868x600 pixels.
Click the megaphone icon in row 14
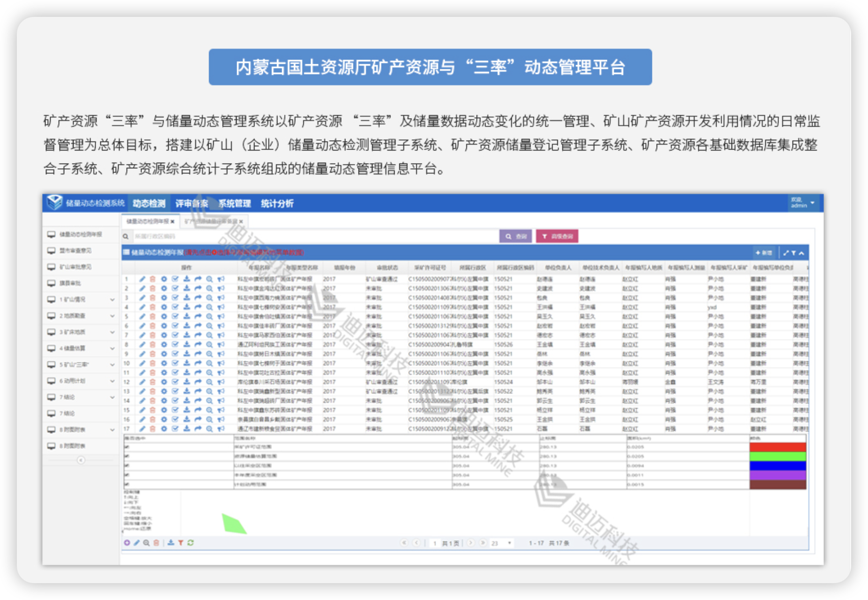coord(221,401)
